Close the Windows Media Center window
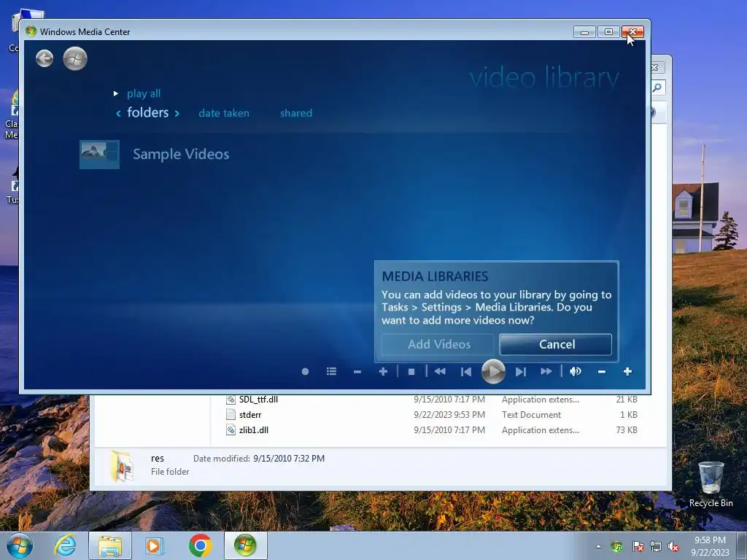This screenshot has height=560, width=747. point(632,32)
